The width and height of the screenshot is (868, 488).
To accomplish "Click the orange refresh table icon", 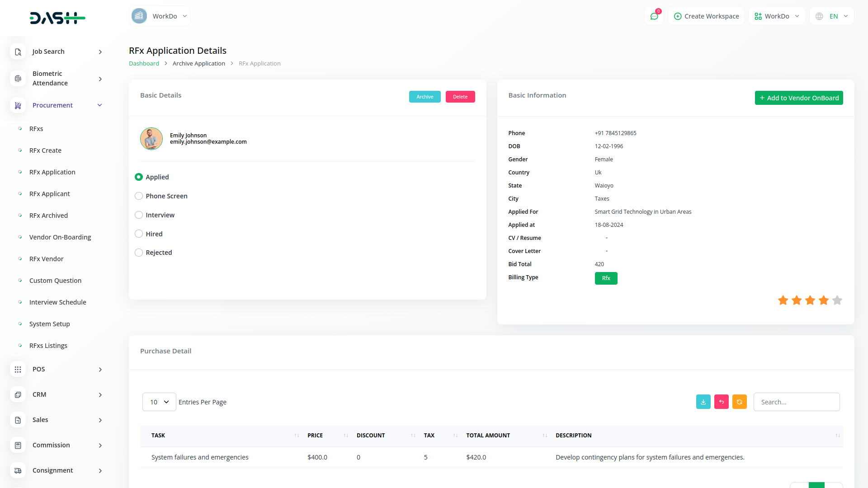I will point(739,402).
